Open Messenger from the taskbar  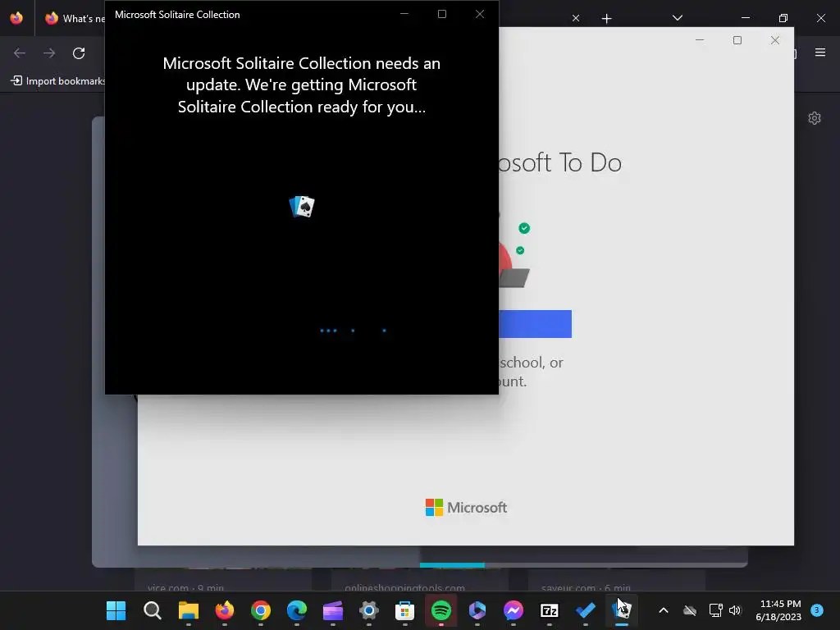[x=514, y=610]
